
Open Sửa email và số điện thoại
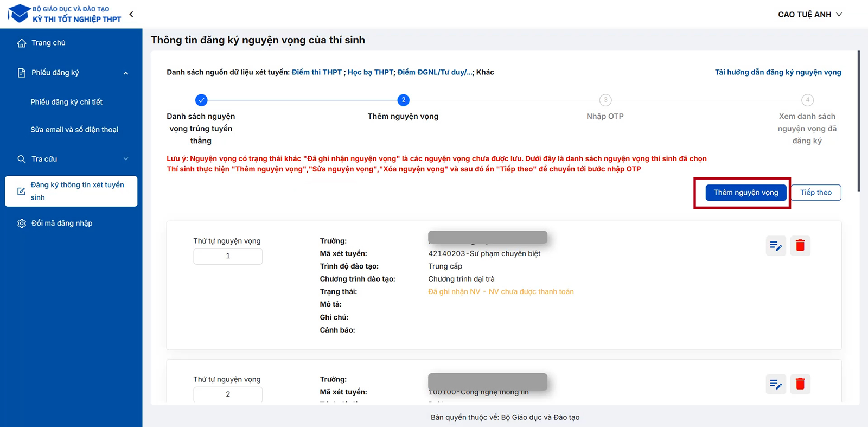(74, 130)
